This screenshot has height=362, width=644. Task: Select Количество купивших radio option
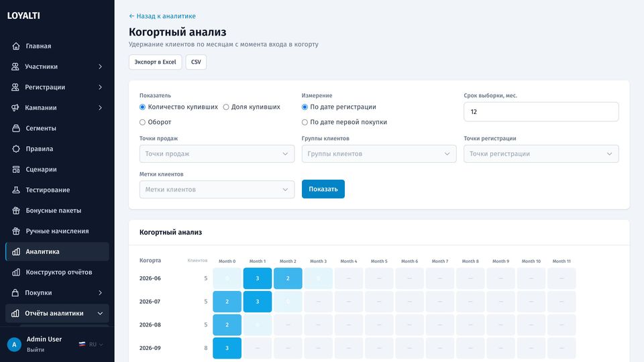[142, 107]
